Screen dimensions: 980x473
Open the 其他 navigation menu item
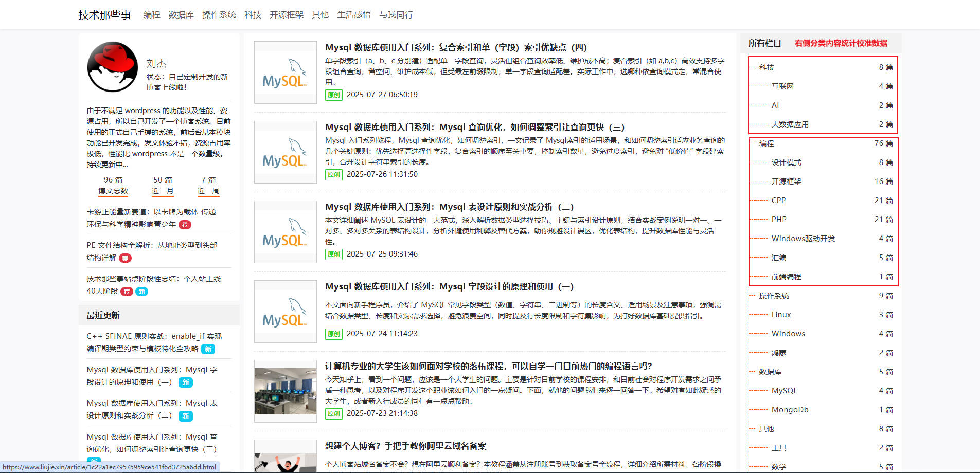[x=320, y=15]
